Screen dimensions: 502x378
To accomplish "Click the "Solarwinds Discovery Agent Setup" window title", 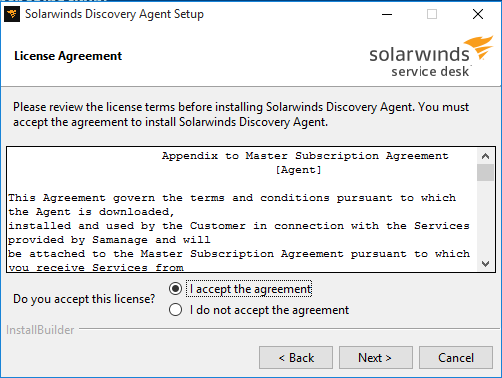I will pos(114,14).
